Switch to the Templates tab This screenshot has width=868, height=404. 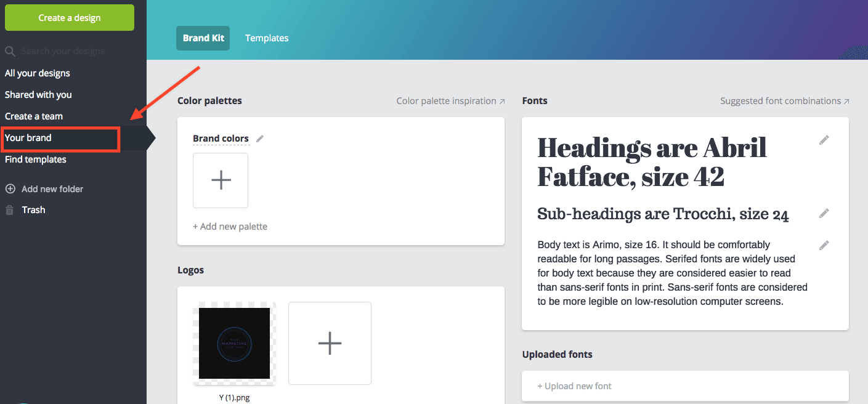point(267,38)
